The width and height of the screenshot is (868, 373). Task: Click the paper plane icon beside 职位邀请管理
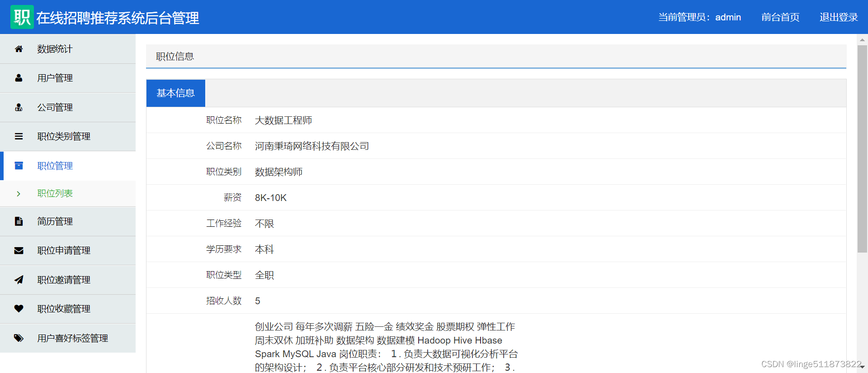(x=19, y=280)
